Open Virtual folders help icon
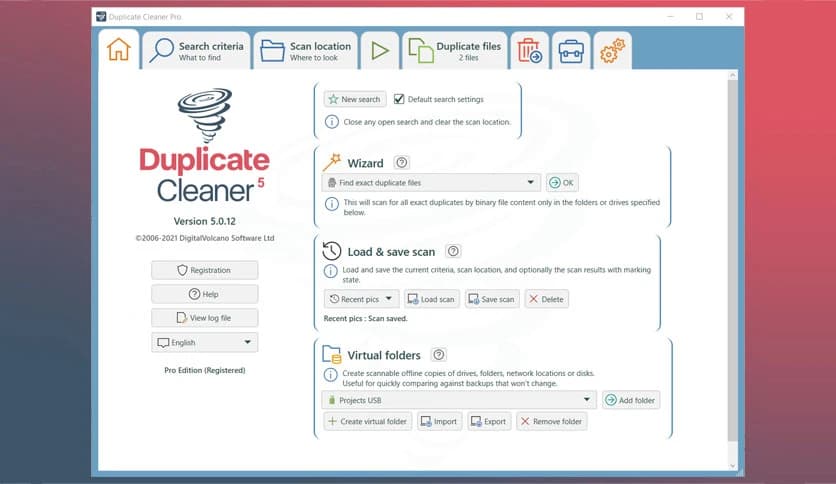The image size is (836, 484). (x=439, y=354)
